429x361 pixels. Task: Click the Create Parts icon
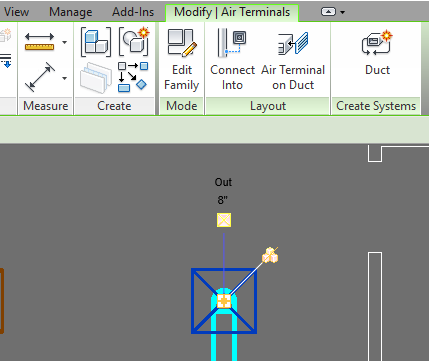96,78
